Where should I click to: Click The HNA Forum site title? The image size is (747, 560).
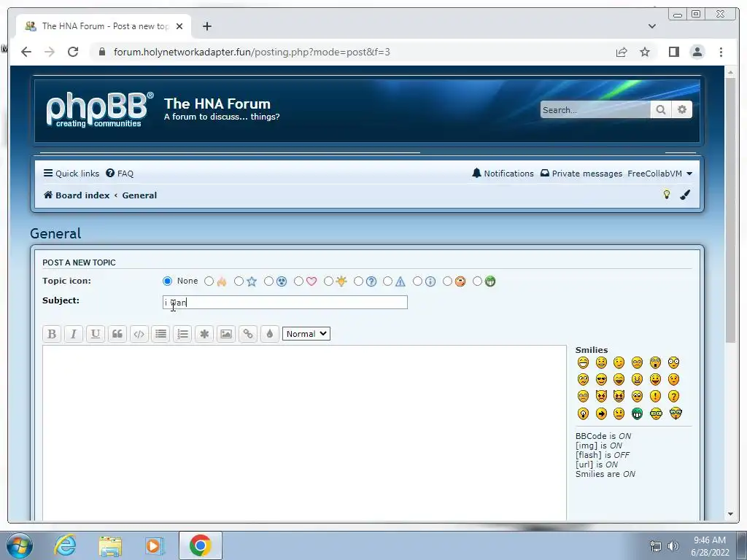[x=217, y=104]
